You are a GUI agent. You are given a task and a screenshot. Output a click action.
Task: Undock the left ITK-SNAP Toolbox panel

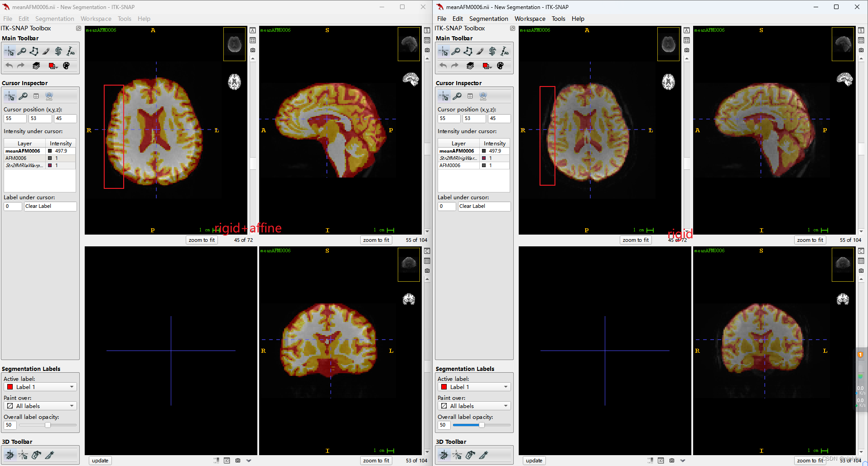click(78, 29)
